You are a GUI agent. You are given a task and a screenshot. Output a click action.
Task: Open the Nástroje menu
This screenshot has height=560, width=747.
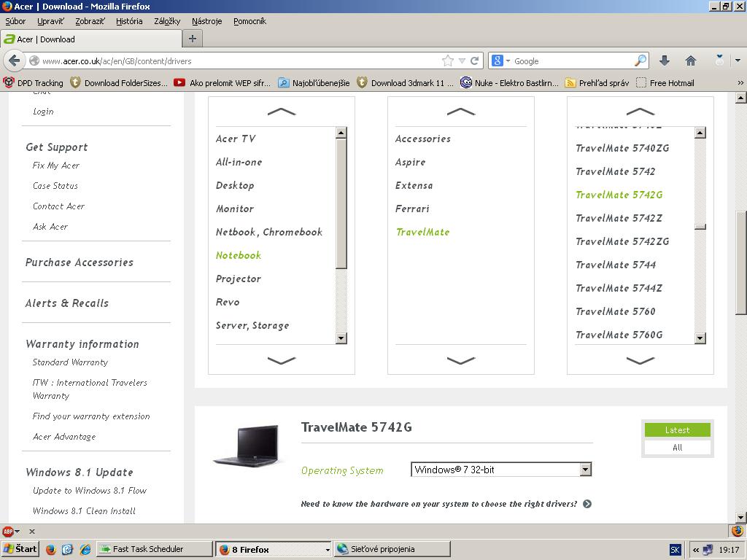(206, 21)
